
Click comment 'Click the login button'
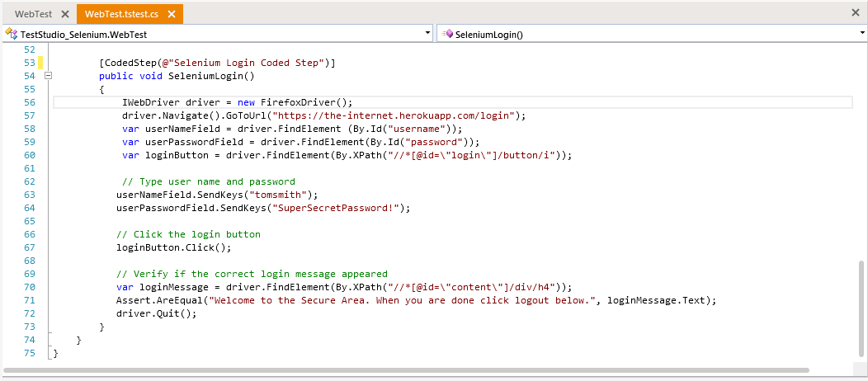[188, 234]
